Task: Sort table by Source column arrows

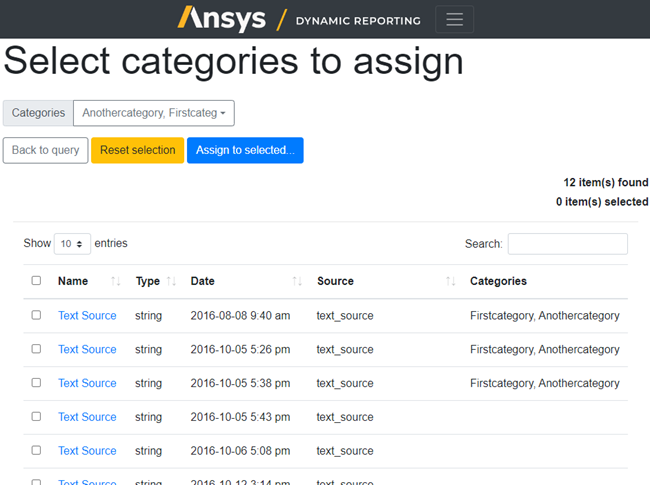Action: (x=451, y=281)
